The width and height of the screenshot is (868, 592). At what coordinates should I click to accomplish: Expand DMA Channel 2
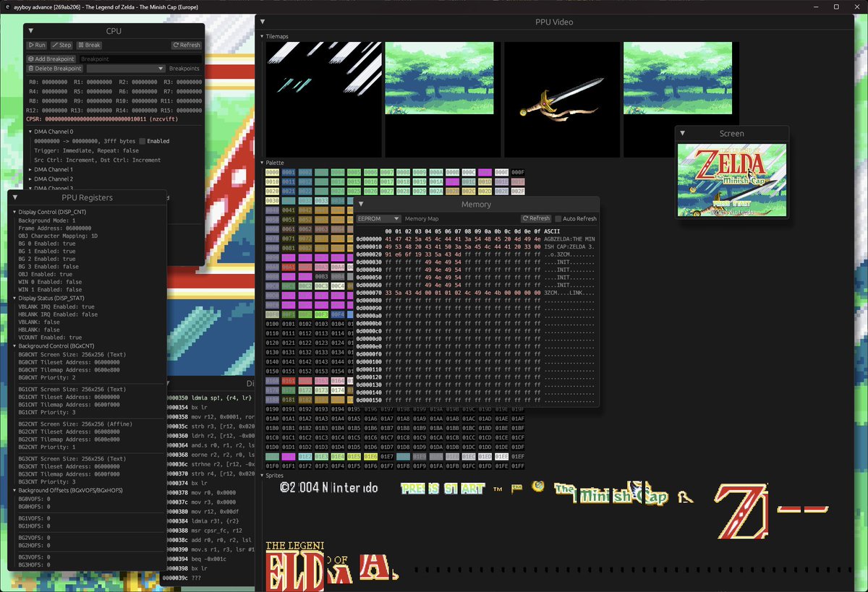coord(30,179)
